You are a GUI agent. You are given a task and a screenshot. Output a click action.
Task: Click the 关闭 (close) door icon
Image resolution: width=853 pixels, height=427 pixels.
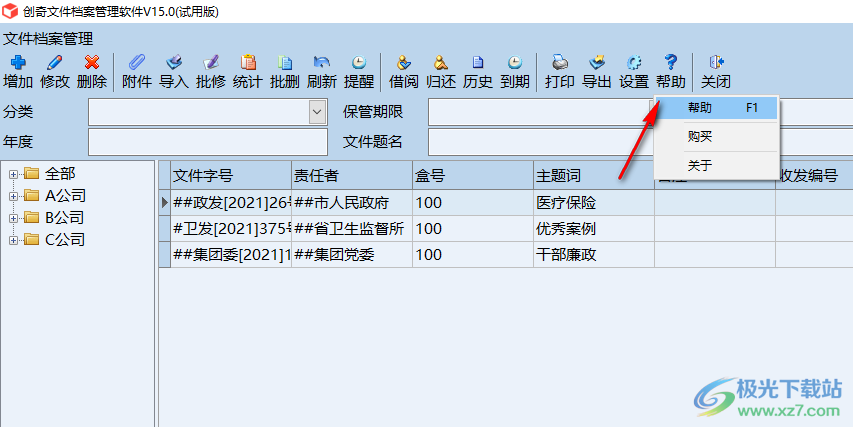[x=716, y=63]
